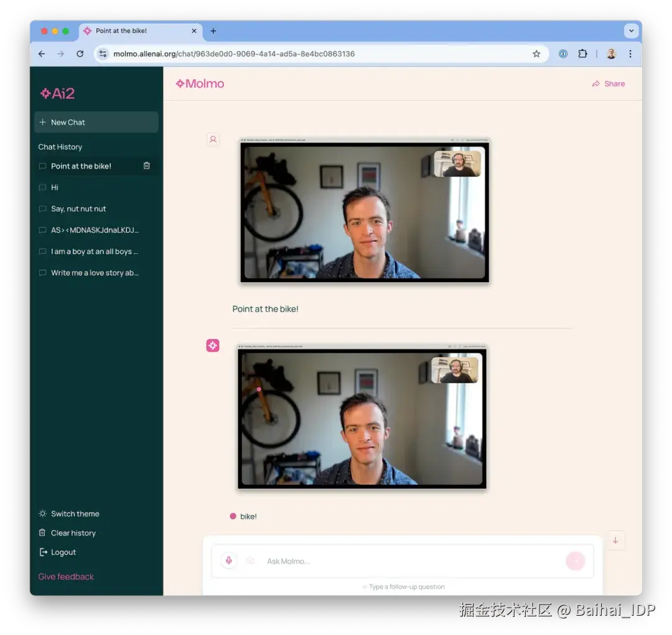Image resolution: width=672 pixels, height=635 pixels.
Task: Open the 'Hi' chat in history
Action: point(96,187)
